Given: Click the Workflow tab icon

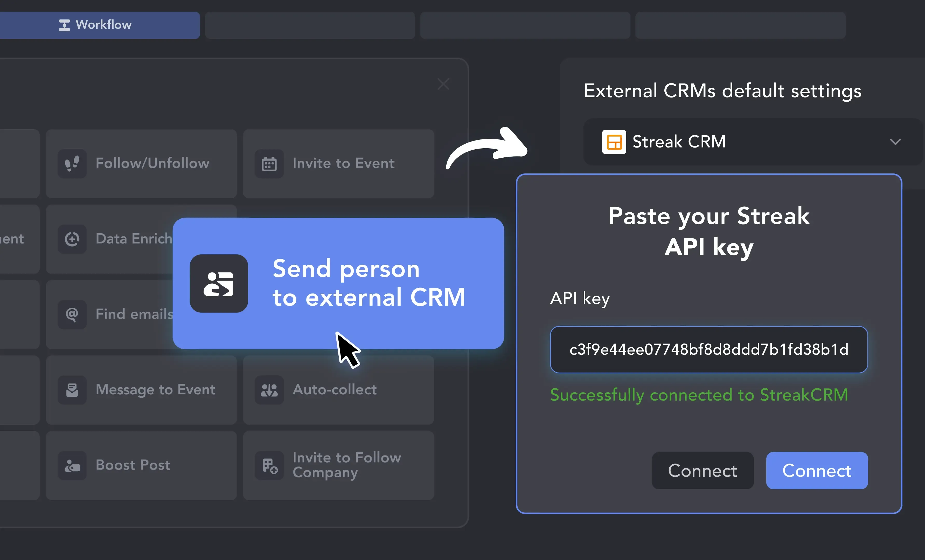Looking at the screenshot, I should pyautogui.click(x=64, y=25).
